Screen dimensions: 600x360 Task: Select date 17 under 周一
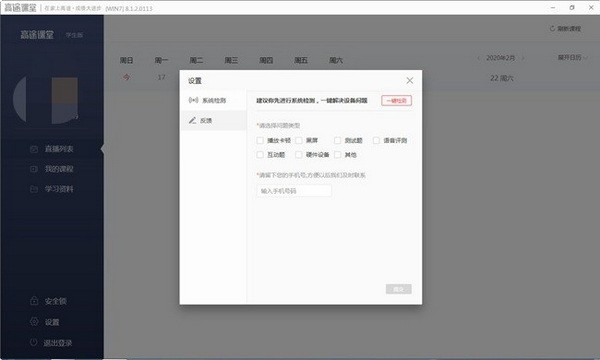[x=161, y=77]
